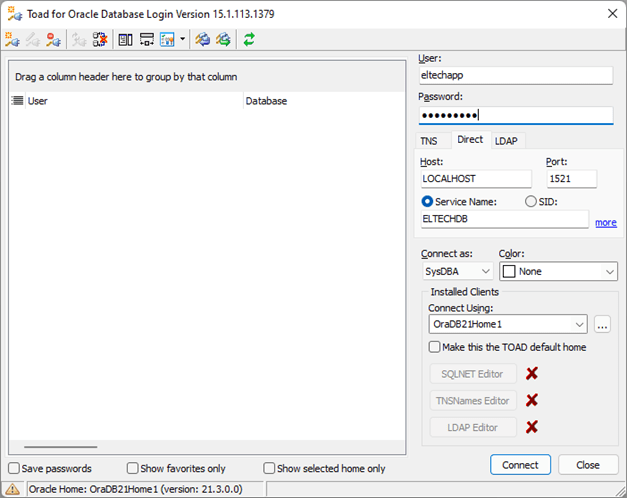Click the service name field showing ELTECHDB
This screenshot has height=498, width=627.
click(x=505, y=219)
